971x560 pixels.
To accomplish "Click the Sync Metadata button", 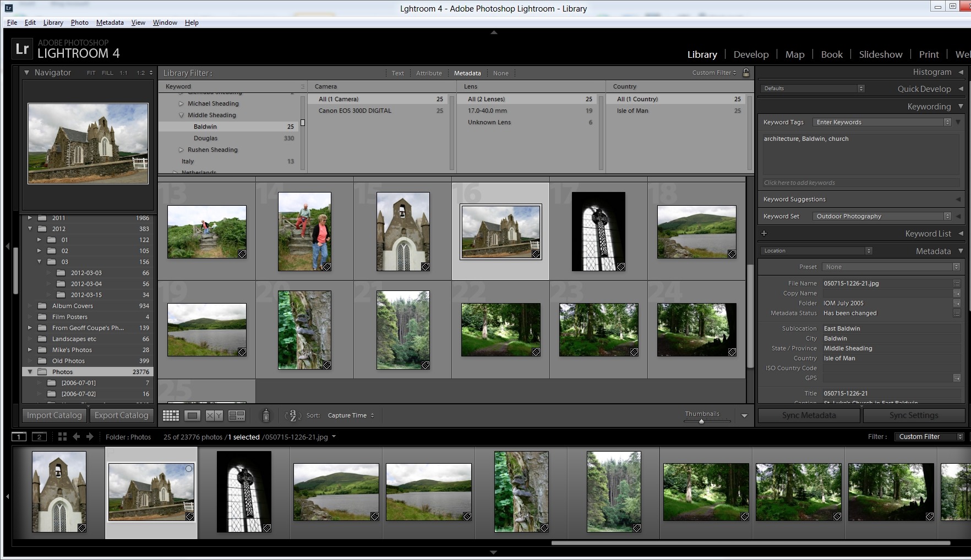I will point(809,415).
